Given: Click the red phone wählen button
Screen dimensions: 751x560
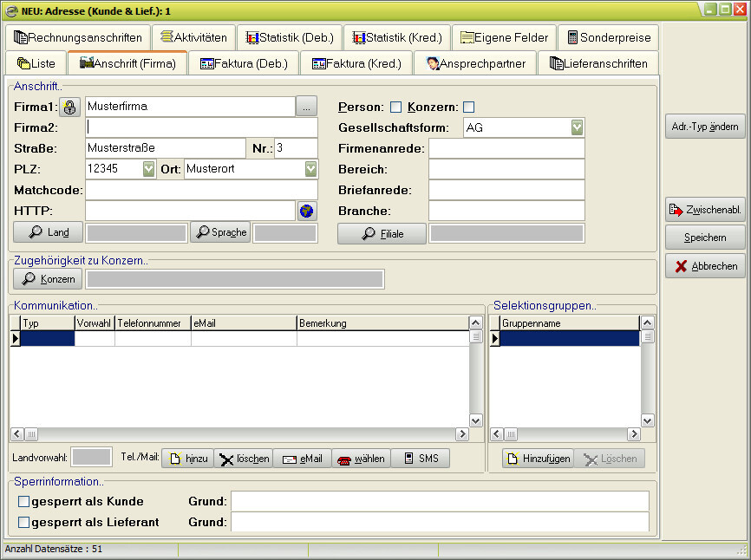Looking at the screenshot, I should coord(361,459).
